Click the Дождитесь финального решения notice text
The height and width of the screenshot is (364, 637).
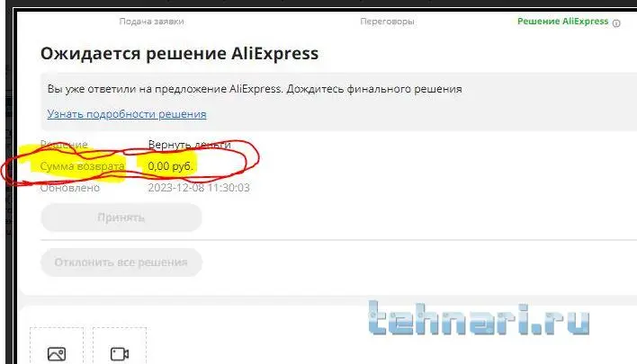tap(374, 89)
